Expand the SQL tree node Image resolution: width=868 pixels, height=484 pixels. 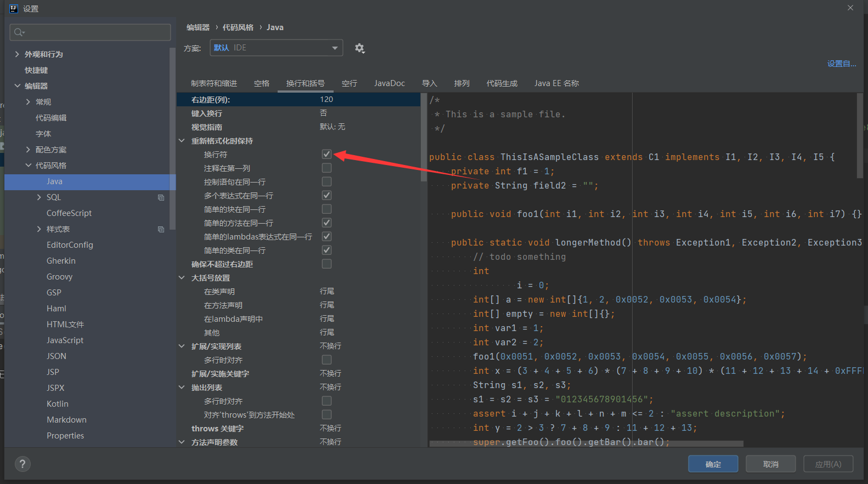coord(39,197)
